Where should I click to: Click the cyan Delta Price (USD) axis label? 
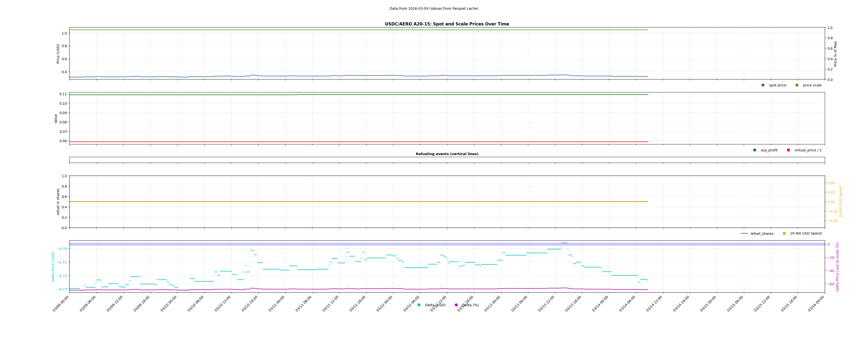pos(53,267)
